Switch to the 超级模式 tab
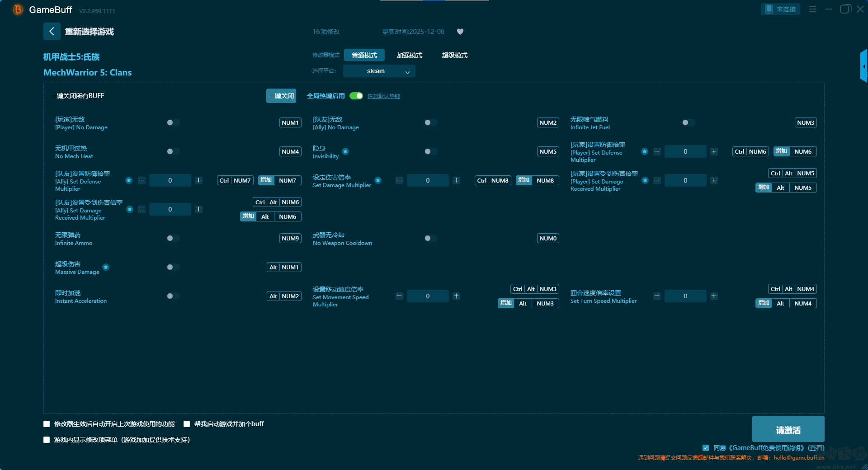Image resolution: width=868 pixels, height=470 pixels. (x=454, y=55)
